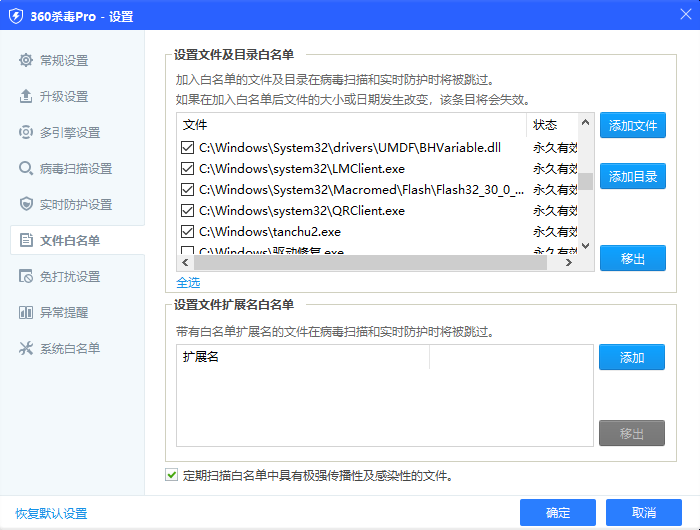Click 添加目录 button
Screen dimensions: 700x530
[x=633, y=176]
